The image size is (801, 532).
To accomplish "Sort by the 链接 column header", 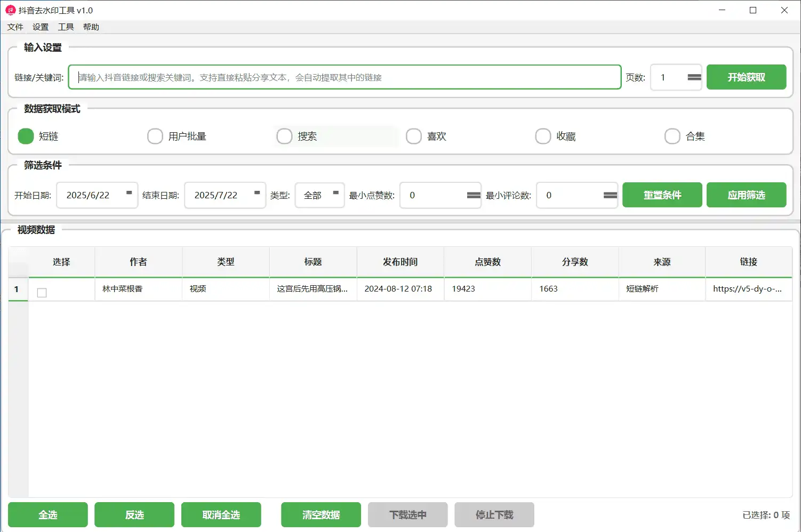I will point(749,262).
